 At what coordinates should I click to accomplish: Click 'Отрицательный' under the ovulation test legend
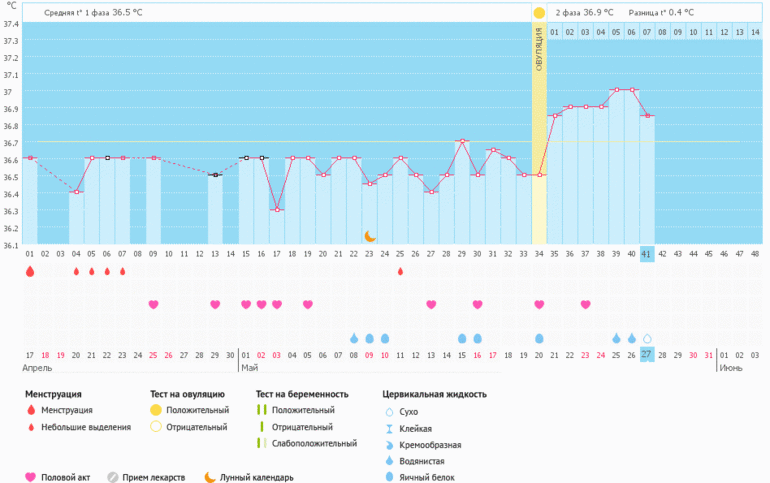click(194, 427)
